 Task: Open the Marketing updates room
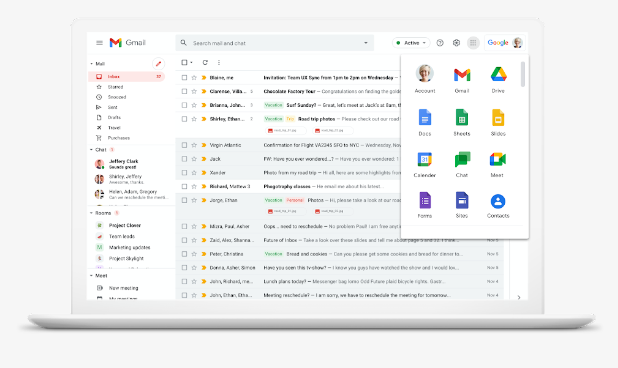click(130, 247)
